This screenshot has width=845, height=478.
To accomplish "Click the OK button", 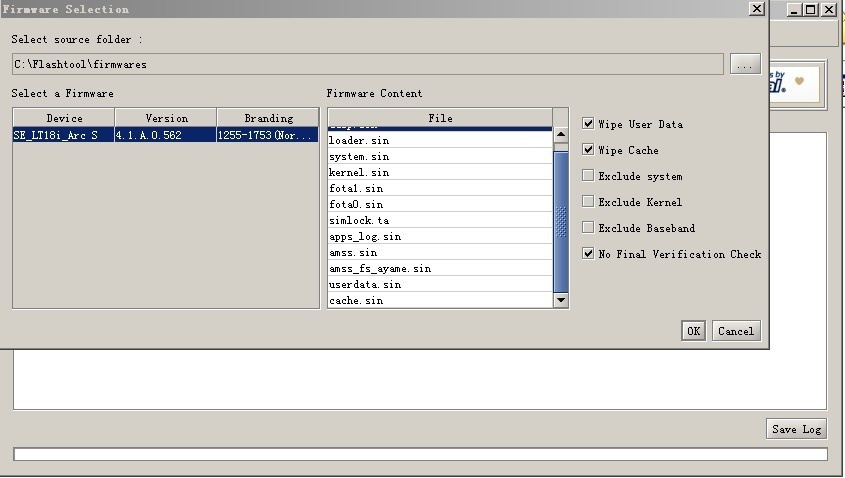I will pos(693,331).
